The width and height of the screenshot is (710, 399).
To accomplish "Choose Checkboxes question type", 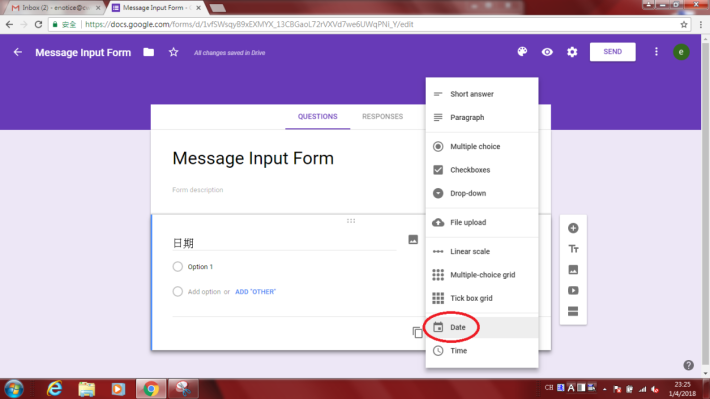I will 482,170.
